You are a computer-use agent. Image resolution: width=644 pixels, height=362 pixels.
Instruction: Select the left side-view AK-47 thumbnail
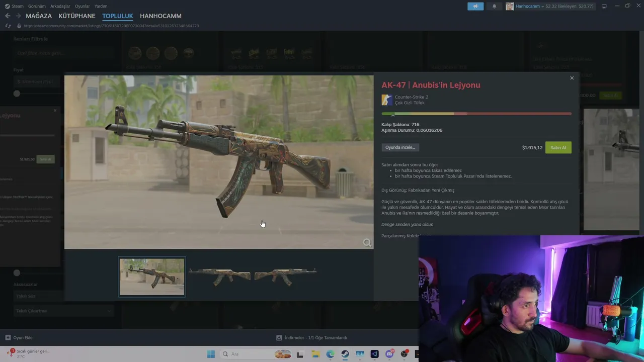(220, 276)
